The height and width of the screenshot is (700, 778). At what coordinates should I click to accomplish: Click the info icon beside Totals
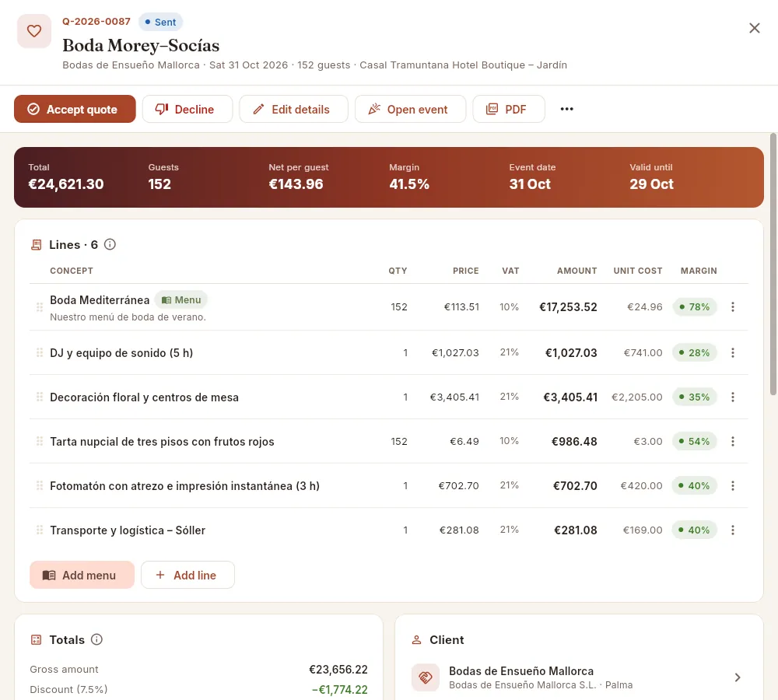click(96, 639)
